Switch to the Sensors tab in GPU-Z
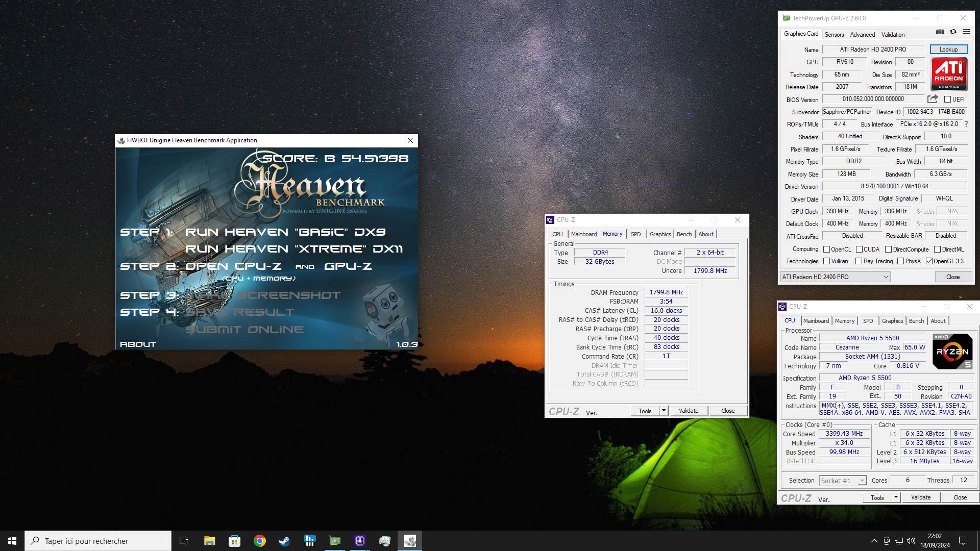 tap(834, 35)
